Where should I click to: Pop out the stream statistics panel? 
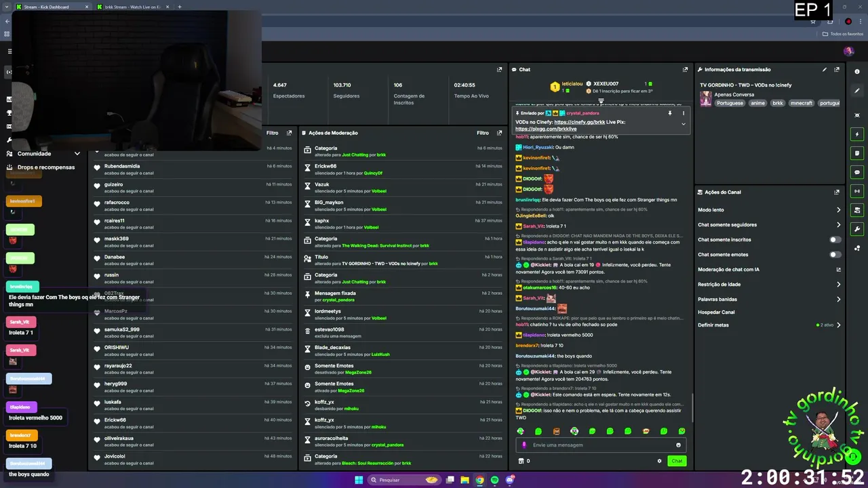pos(499,69)
